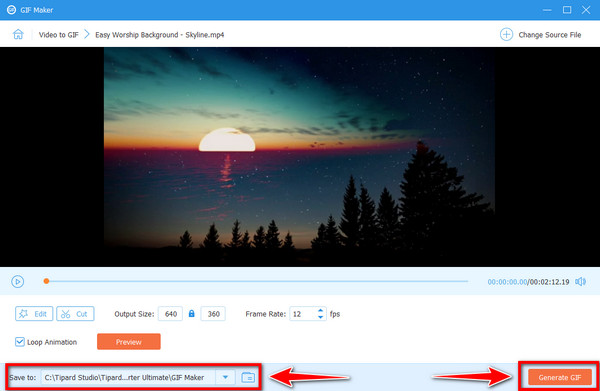Screen dimensions: 600x391
Task: Click the Change Source File label
Action: pos(549,35)
